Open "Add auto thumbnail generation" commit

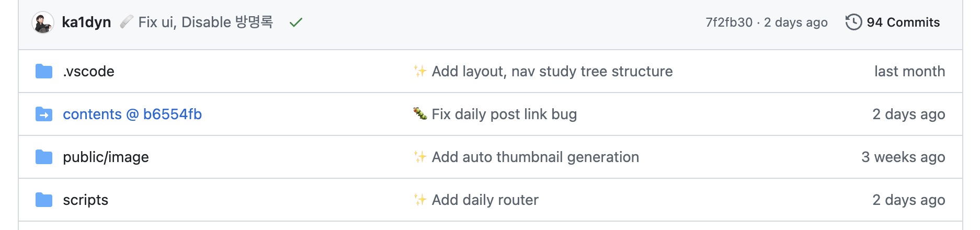coord(535,157)
